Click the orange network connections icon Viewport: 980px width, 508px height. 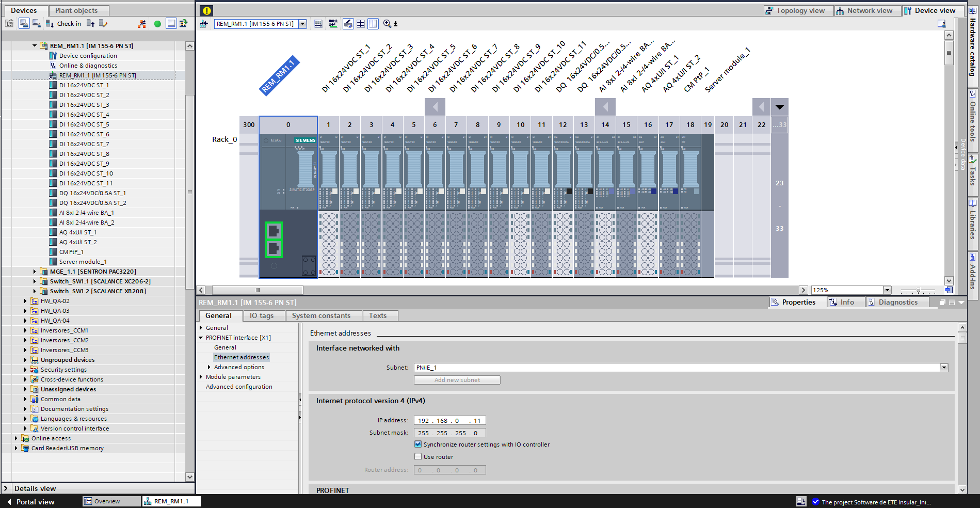pos(142,24)
